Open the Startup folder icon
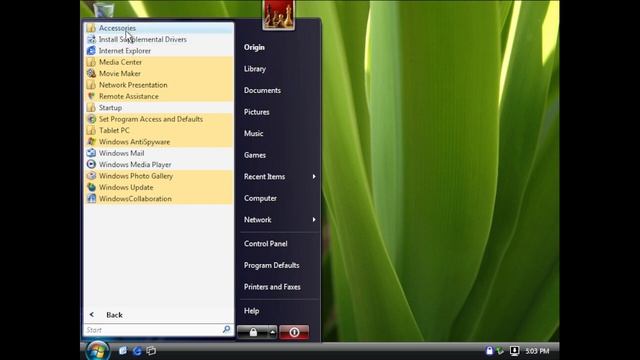The image size is (640, 360). (x=91, y=108)
